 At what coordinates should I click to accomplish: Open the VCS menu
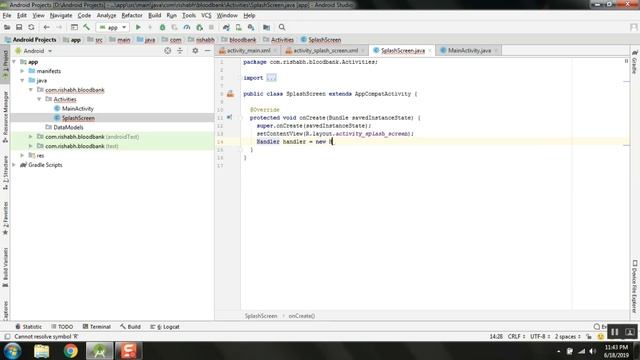coord(206,16)
